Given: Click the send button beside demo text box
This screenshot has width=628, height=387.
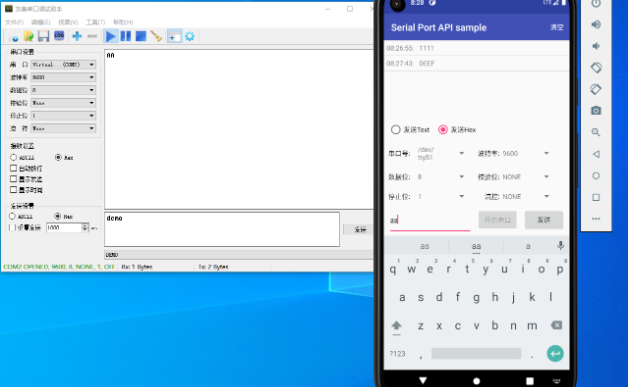Looking at the screenshot, I should pos(360,229).
